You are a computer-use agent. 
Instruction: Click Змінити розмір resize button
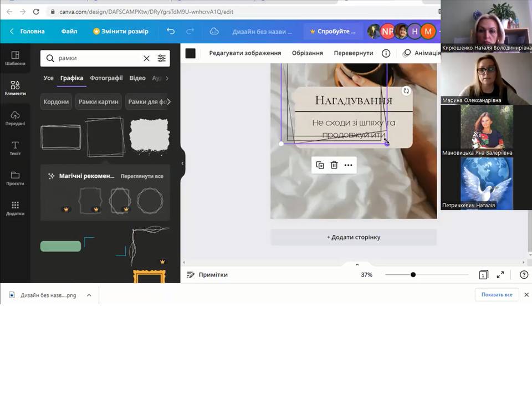tap(121, 31)
